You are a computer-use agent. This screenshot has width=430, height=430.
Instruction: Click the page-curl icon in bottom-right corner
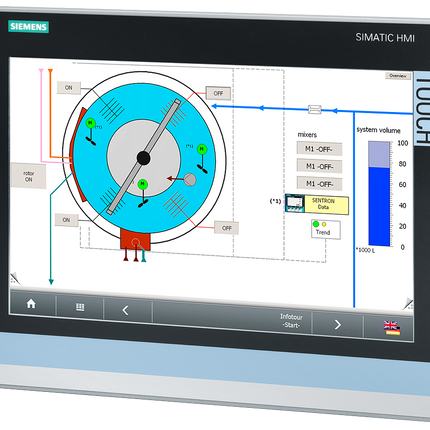pyautogui.click(x=409, y=303)
